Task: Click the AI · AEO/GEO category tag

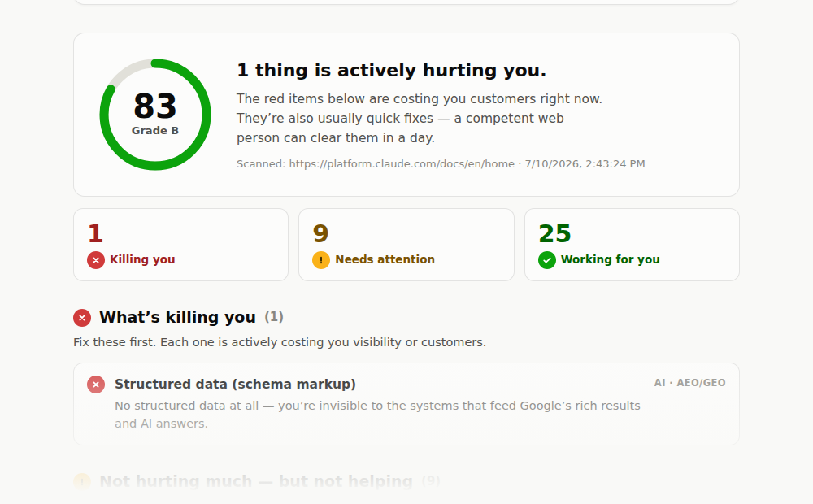Action: click(689, 383)
